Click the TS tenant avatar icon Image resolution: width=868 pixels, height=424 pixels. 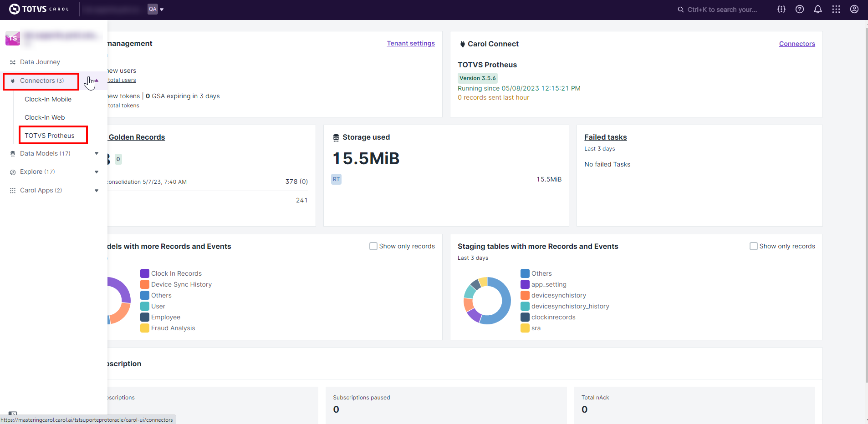13,38
